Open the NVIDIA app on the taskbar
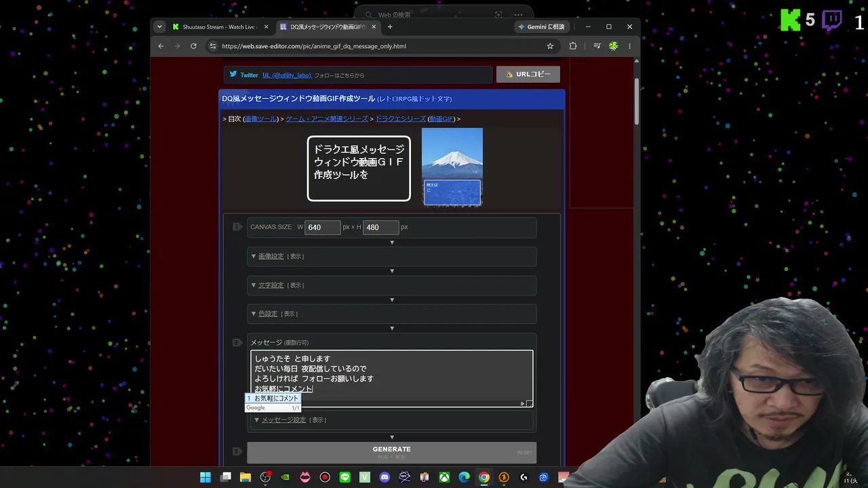This screenshot has height=488, width=868. point(285,477)
